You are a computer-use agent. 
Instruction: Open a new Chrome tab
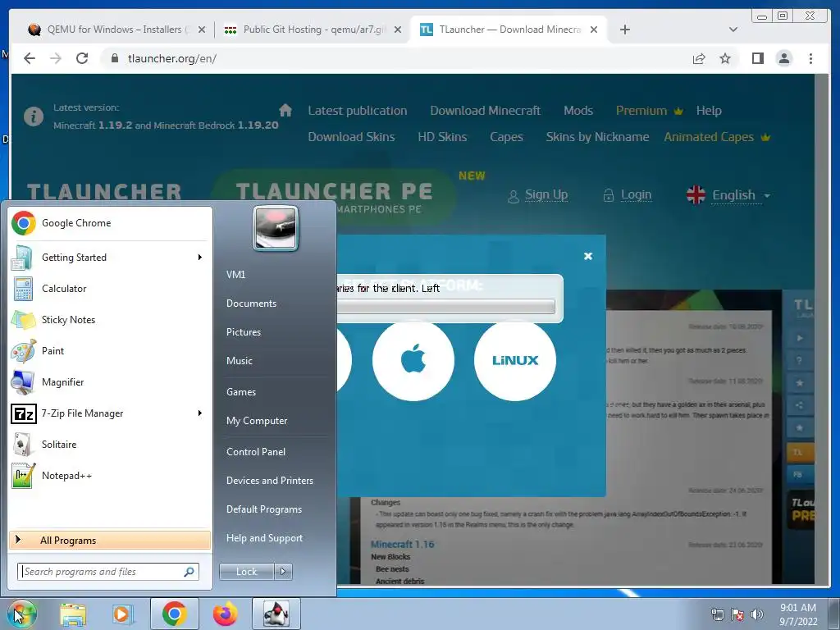click(x=624, y=30)
